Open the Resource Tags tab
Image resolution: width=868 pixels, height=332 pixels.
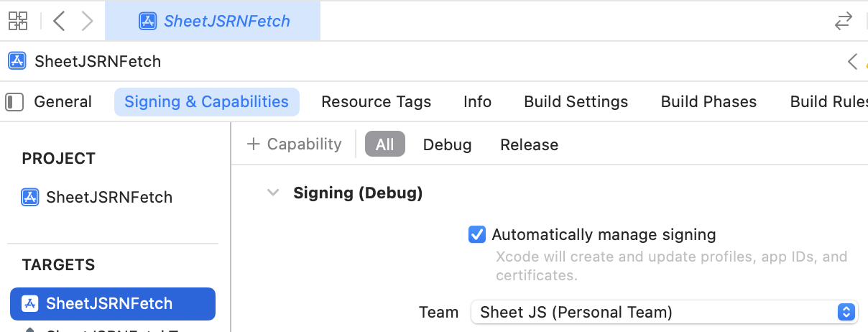tap(376, 102)
